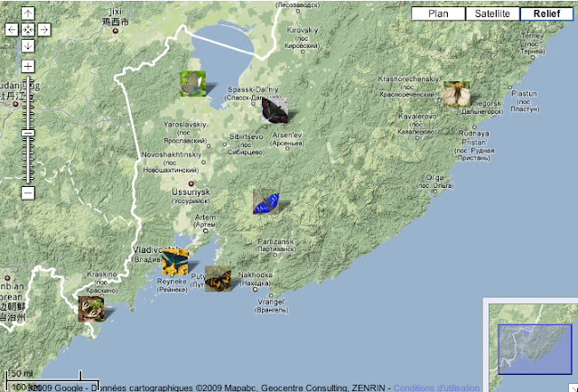Image resolution: width=578 pixels, height=392 pixels.
Task: Click the 'Plastun' map label
Action: click(x=524, y=94)
